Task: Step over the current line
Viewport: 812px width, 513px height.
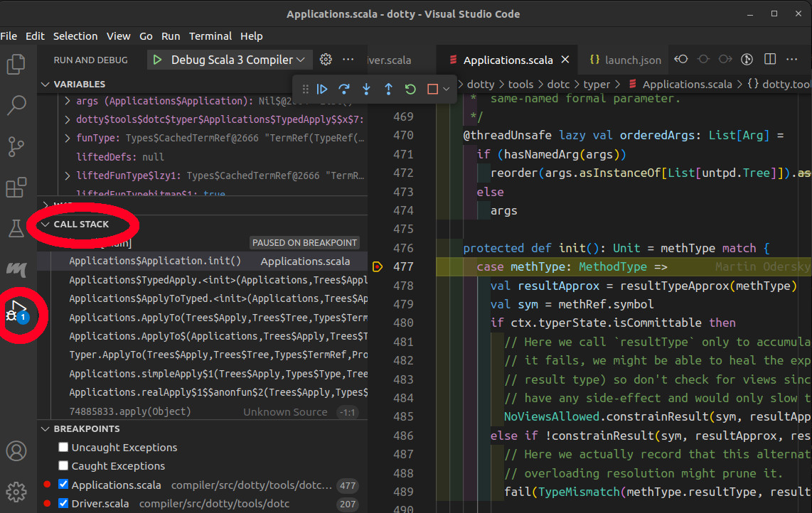Action: pyautogui.click(x=344, y=89)
